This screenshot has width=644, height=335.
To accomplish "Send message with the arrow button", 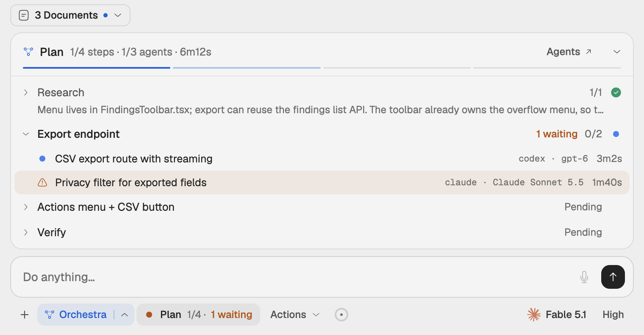I will tap(613, 277).
